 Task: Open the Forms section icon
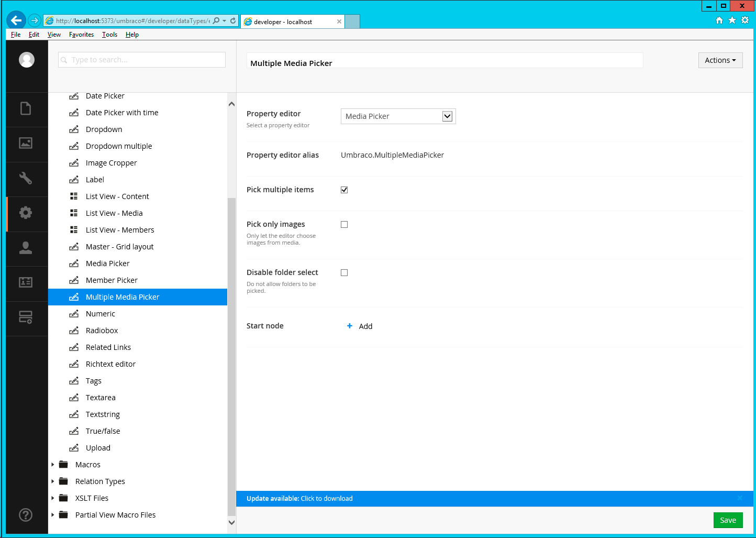pos(26,317)
